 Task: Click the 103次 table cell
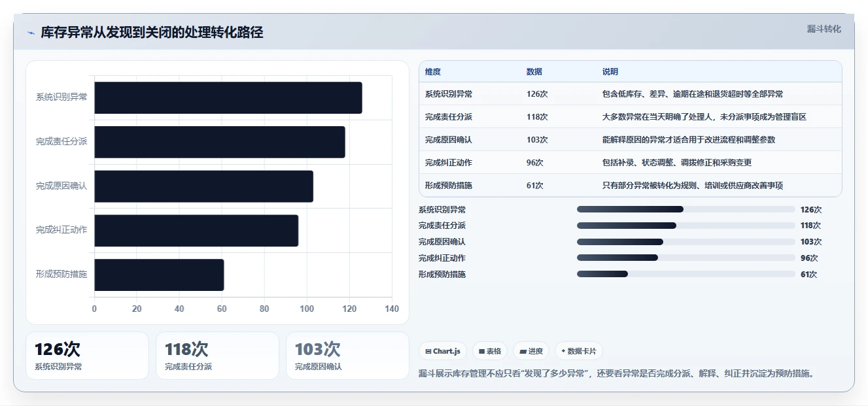pos(537,140)
